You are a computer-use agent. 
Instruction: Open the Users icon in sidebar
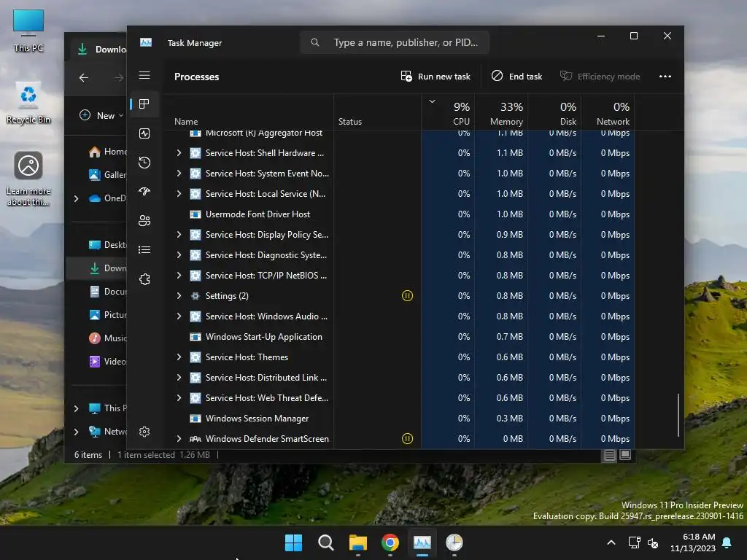click(x=144, y=220)
